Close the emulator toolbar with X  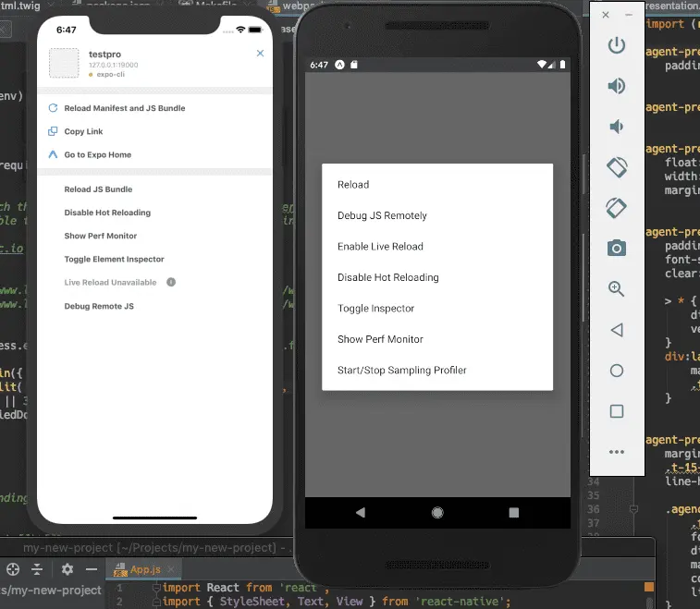click(x=606, y=15)
